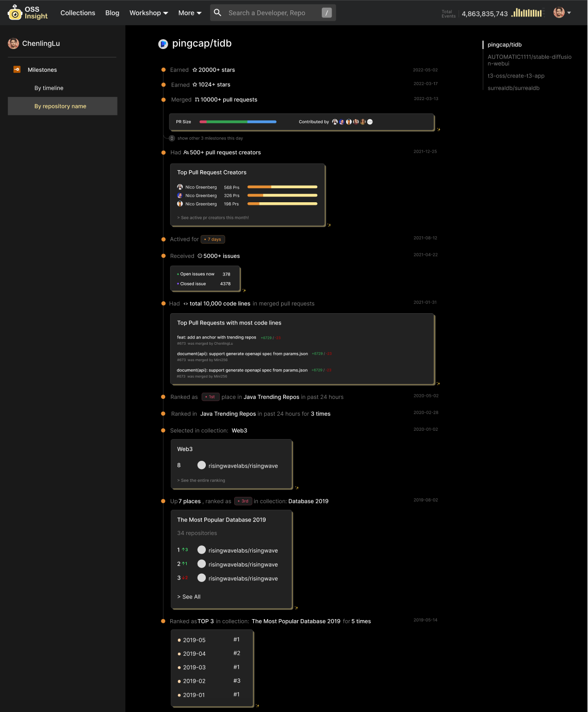Click the issue icon beside 5000+ issues

click(x=200, y=256)
